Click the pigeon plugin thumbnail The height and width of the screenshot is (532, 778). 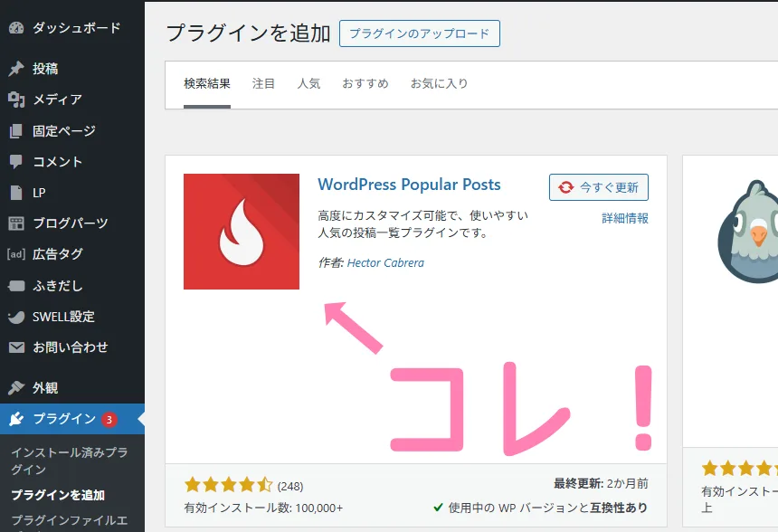click(x=748, y=232)
